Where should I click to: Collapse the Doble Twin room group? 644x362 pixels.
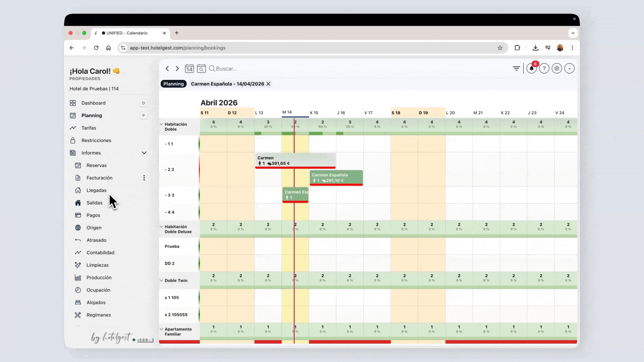point(161,281)
